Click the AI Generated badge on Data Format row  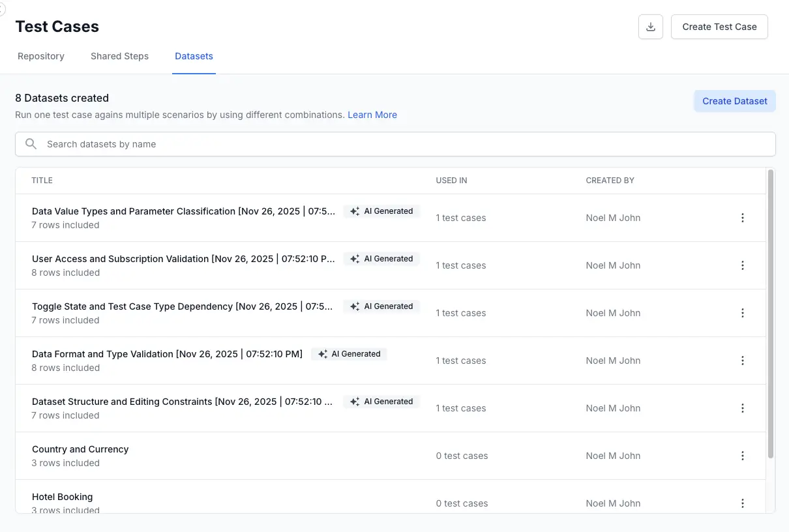pos(349,353)
